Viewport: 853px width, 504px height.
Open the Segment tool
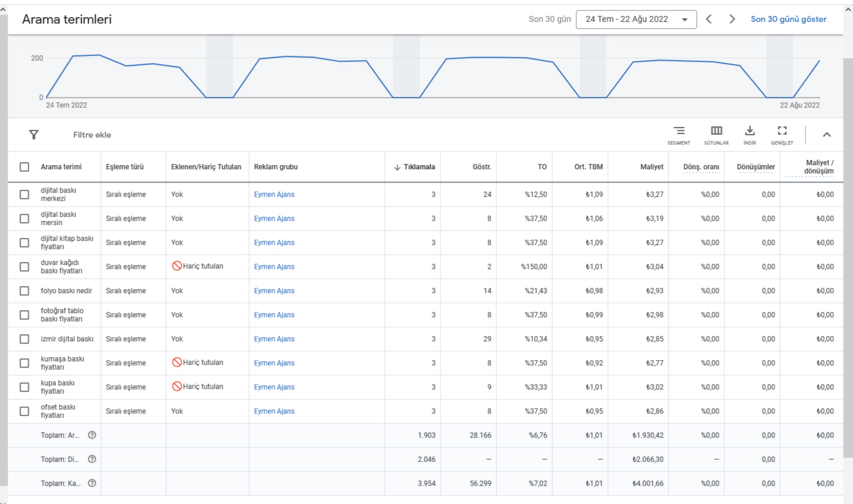click(679, 135)
